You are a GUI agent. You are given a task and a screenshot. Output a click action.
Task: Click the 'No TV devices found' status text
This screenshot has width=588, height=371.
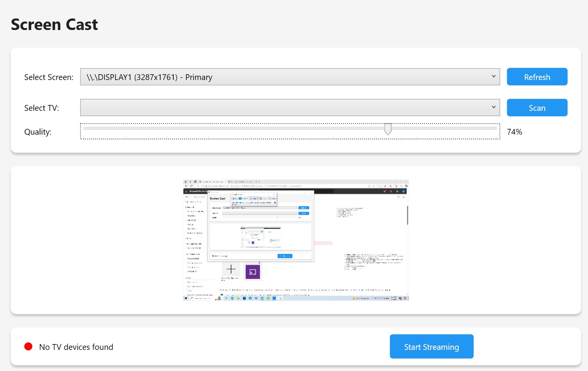click(76, 347)
